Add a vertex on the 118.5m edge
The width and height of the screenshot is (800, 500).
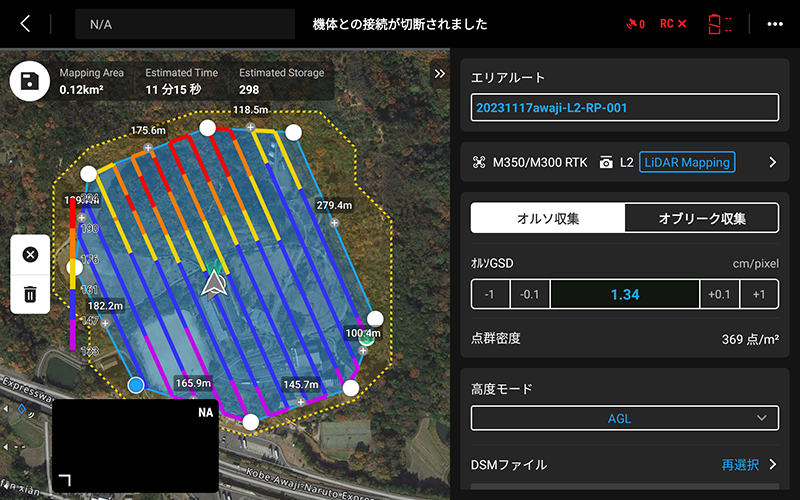pyautogui.click(x=250, y=127)
